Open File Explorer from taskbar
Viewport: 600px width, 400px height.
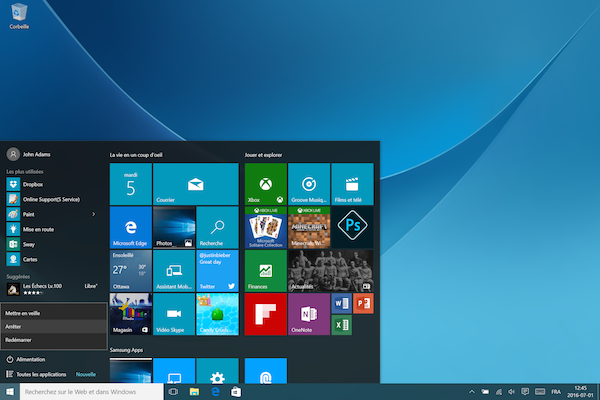[194, 392]
